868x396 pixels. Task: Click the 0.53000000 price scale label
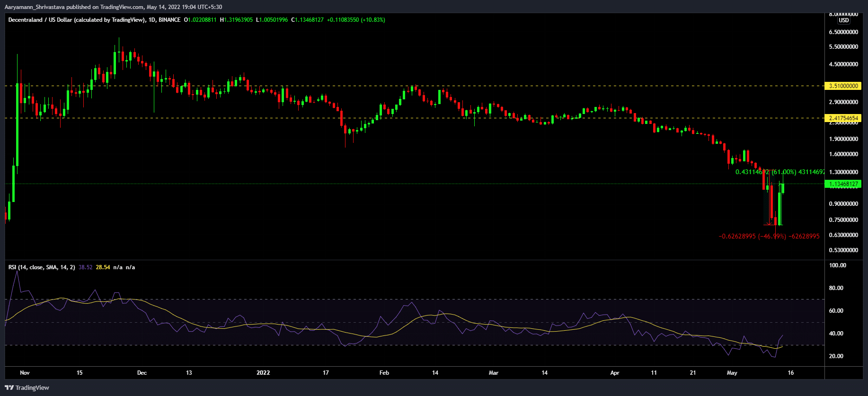843,250
